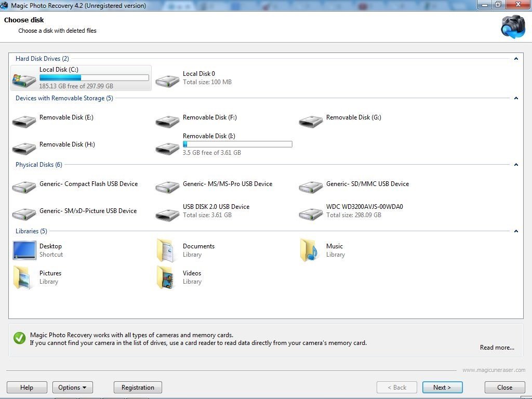The height and width of the screenshot is (399, 532).
Task: Open the Videos library folder icon
Action: (166, 277)
